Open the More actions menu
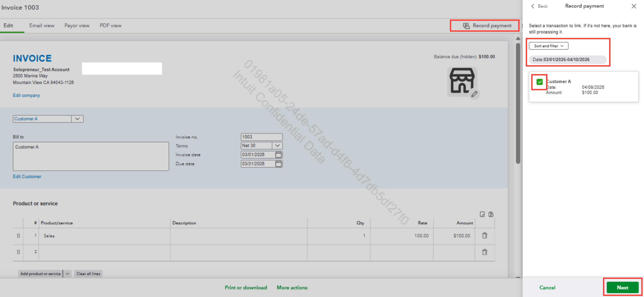Screen dimensions: 644x297 click(292, 287)
